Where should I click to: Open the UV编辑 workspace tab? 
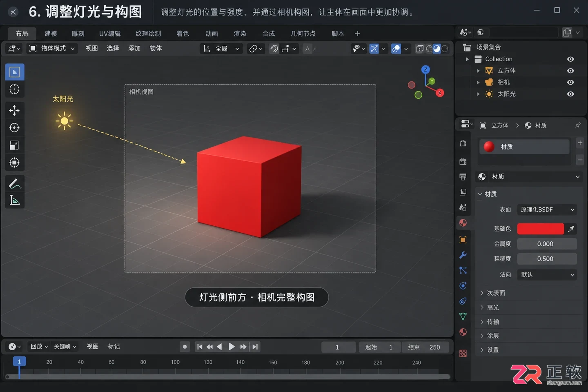click(x=110, y=33)
